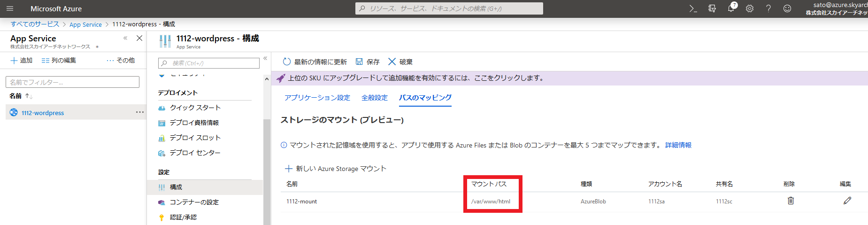Click the 1112sc share name cell

click(724, 202)
